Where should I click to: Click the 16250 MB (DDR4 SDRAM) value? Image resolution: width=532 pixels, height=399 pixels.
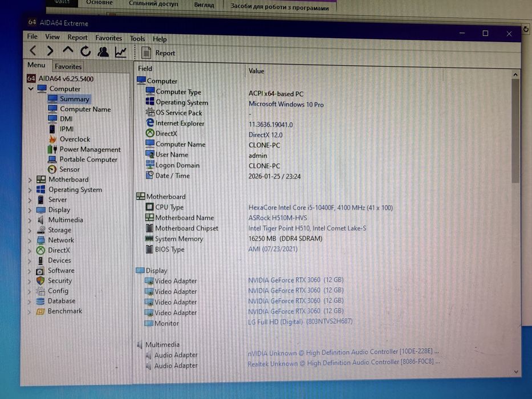pyautogui.click(x=285, y=238)
